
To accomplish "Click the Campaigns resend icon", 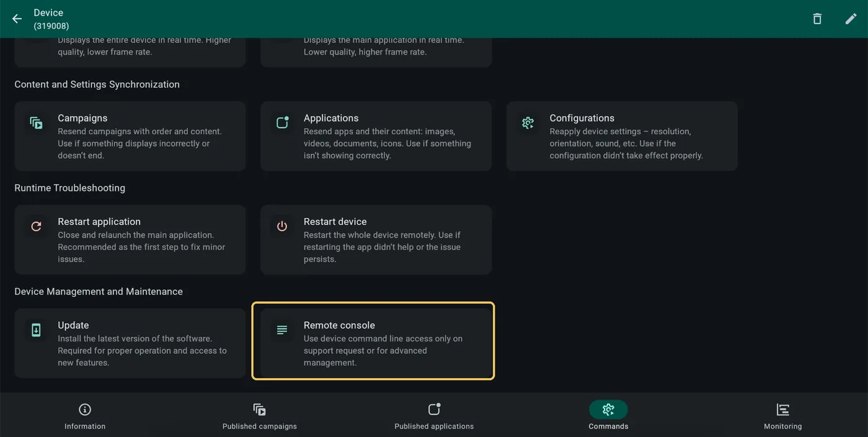I will click(x=36, y=122).
